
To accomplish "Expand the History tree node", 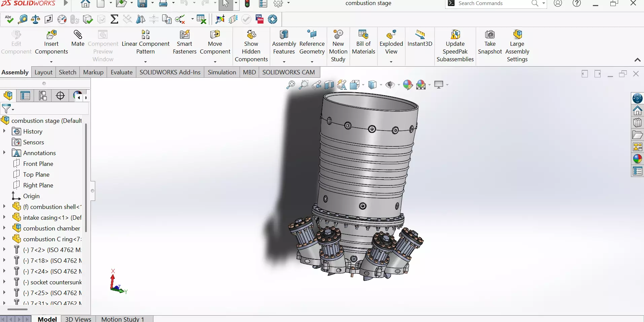I will coord(4,131).
